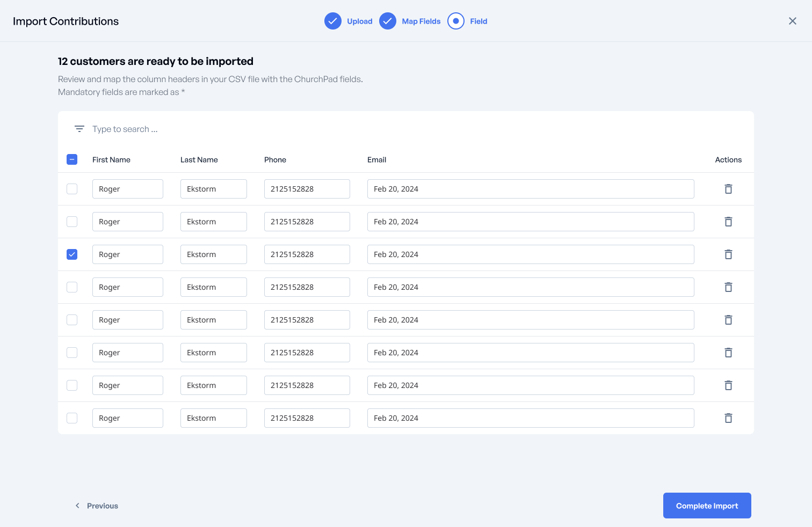The image size is (812, 527).
Task: Go to the Upload step
Action: point(349,21)
